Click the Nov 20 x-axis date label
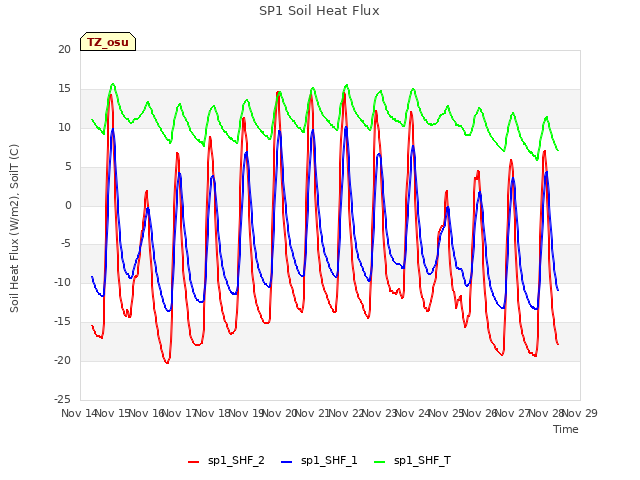The image size is (640, 480). [279, 413]
